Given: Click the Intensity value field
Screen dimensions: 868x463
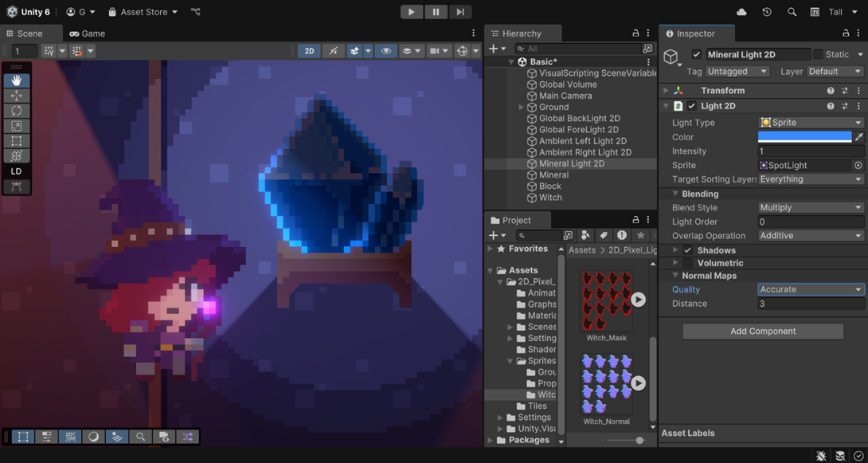Looking at the screenshot, I should coord(811,151).
